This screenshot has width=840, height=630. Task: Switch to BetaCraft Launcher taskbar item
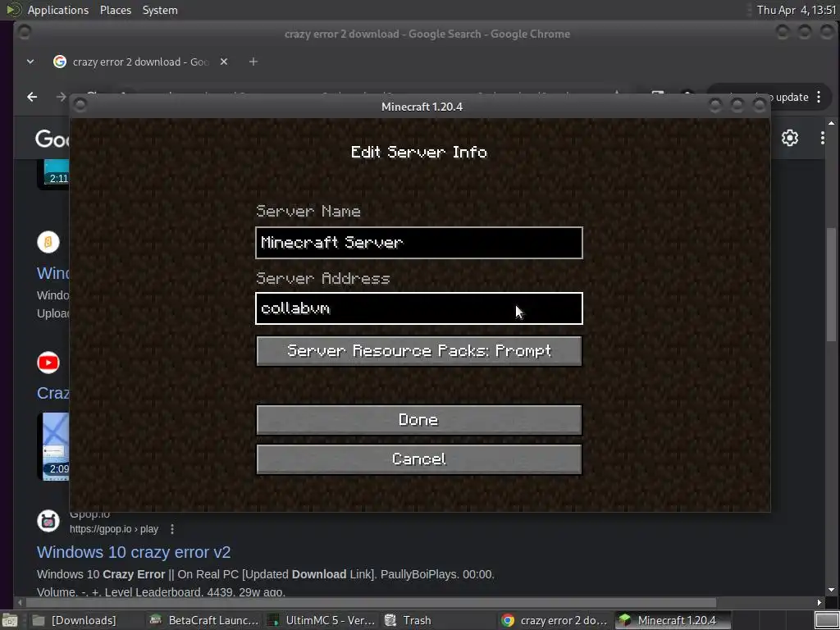click(204, 620)
